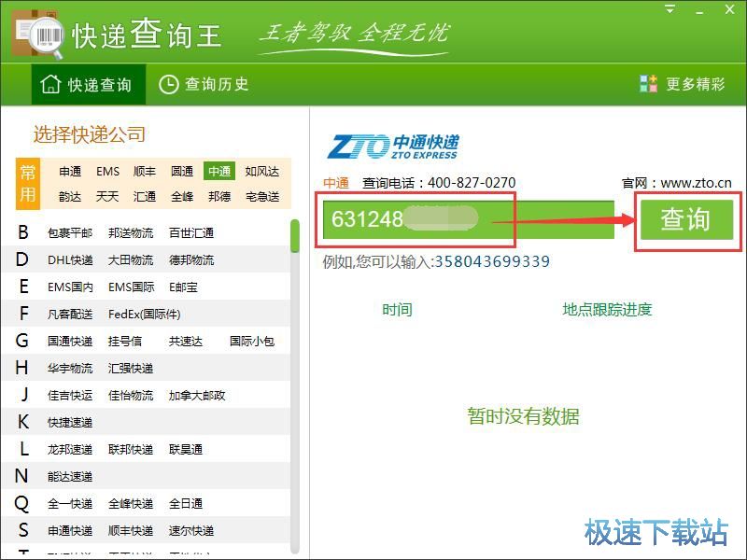Select EMS in common couriers
The height and width of the screenshot is (560, 747).
tap(107, 172)
